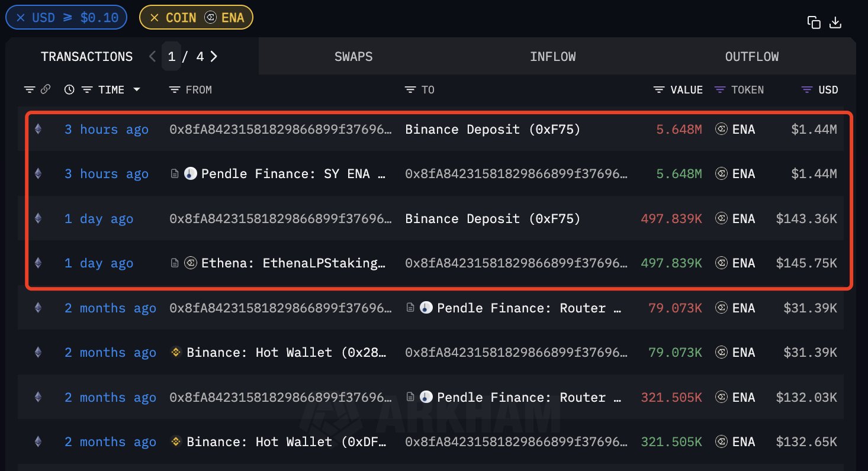
Task: Click ENA token in 79.073K Hot Wallet row
Action: pos(735,352)
